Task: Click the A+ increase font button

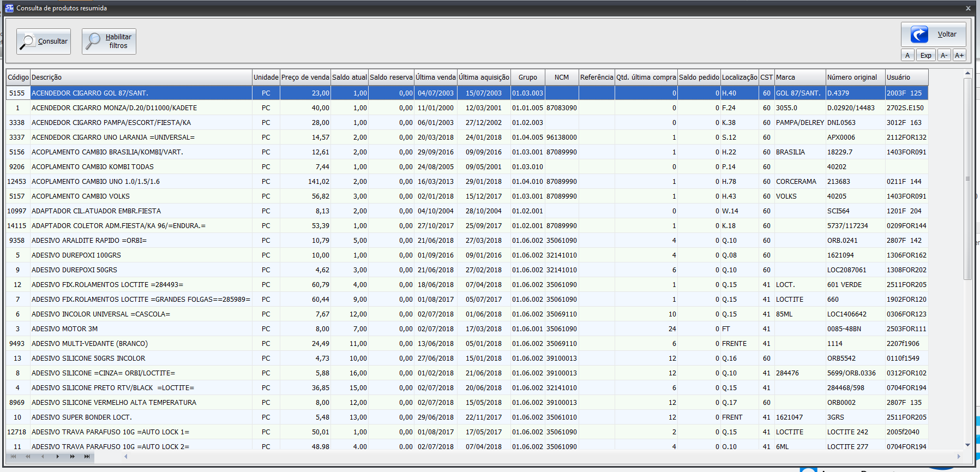Action: click(959, 55)
